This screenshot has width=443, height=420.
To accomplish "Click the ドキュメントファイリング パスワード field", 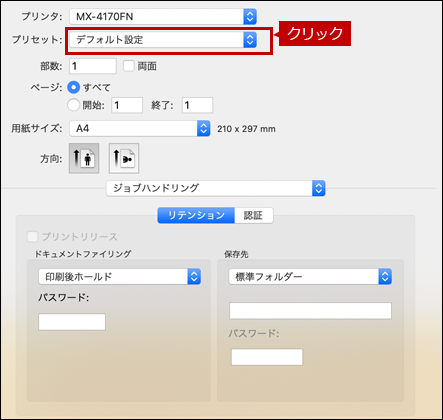I will click(72, 322).
